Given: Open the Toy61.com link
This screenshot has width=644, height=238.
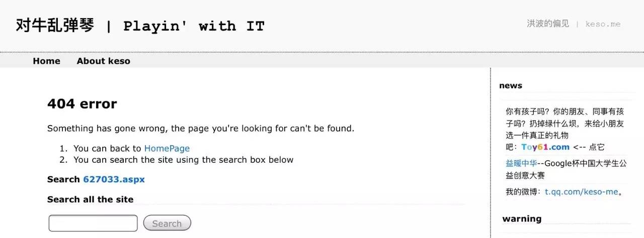Looking at the screenshot, I should (x=545, y=147).
